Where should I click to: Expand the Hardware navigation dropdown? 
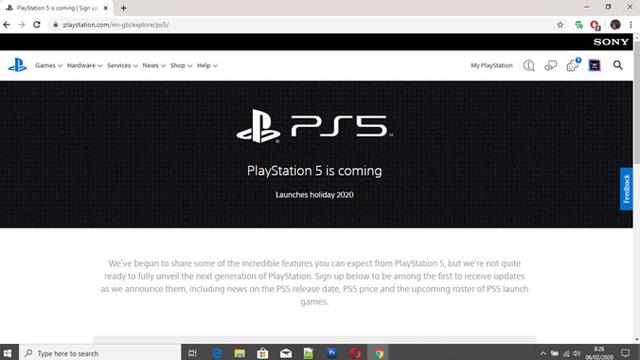pos(84,65)
